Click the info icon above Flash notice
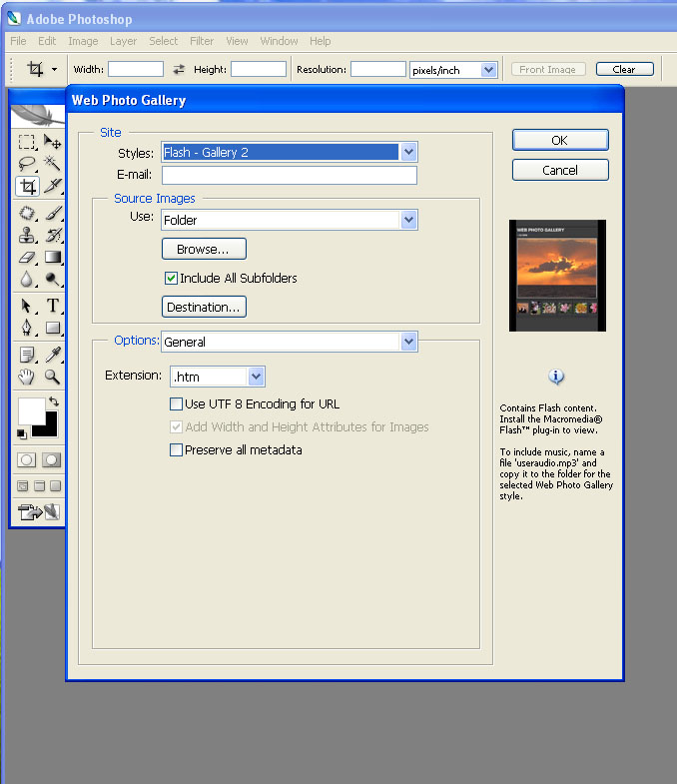The height and width of the screenshot is (784, 677). point(556,376)
